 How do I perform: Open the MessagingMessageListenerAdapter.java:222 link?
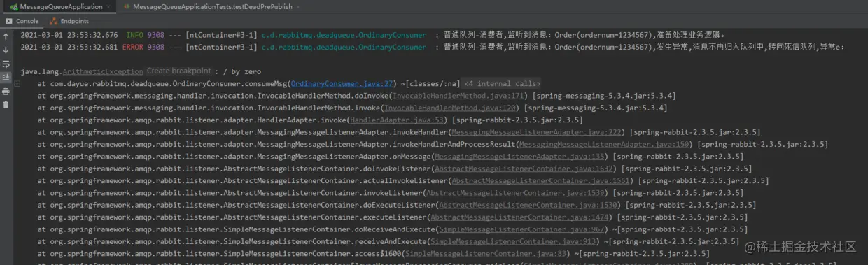point(536,132)
